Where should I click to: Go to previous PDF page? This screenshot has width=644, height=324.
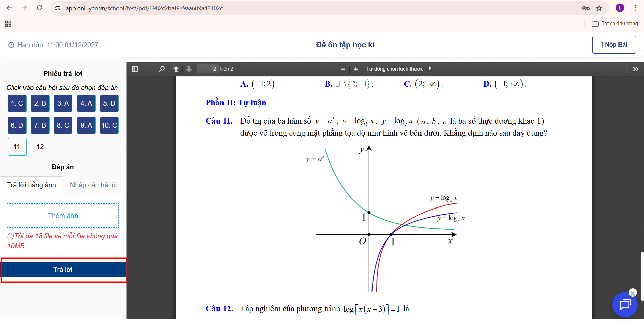click(x=176, y=69)
